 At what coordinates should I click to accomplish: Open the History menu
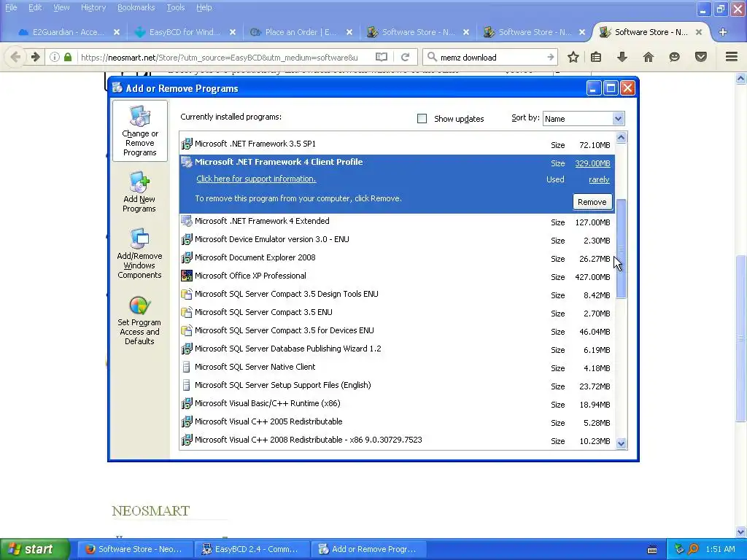pos(93,7)
